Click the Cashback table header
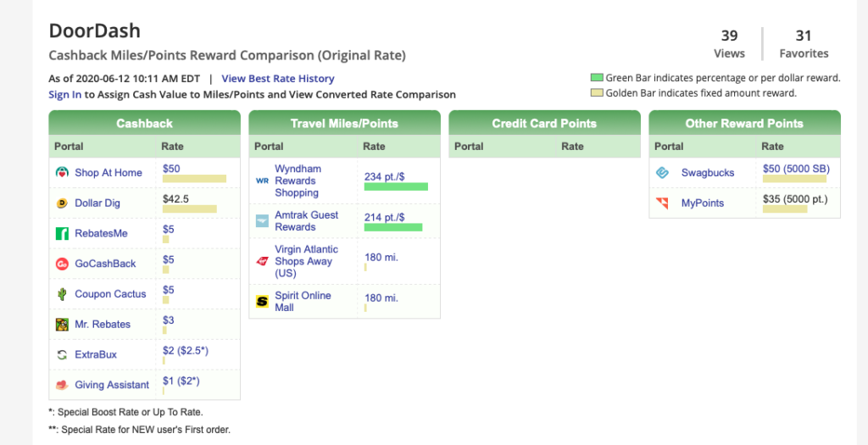868x445 pixels. 144,124
